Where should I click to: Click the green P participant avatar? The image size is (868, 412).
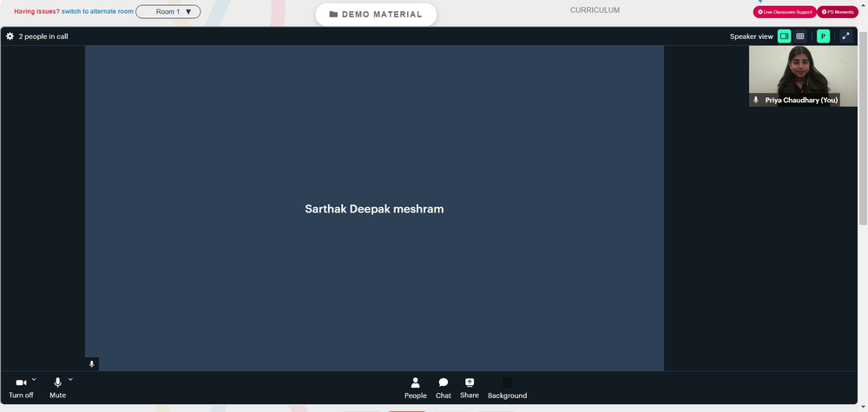click(x=823, y=36)
